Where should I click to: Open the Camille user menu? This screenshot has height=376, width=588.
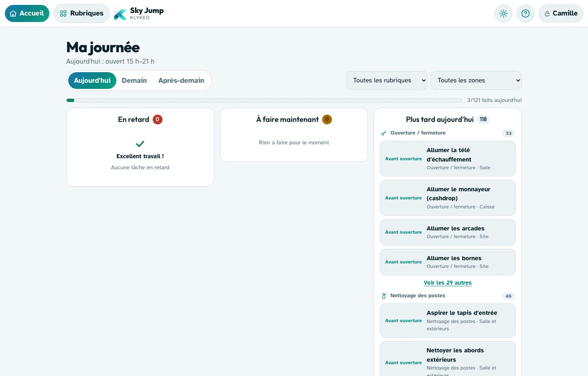[561, 13]
